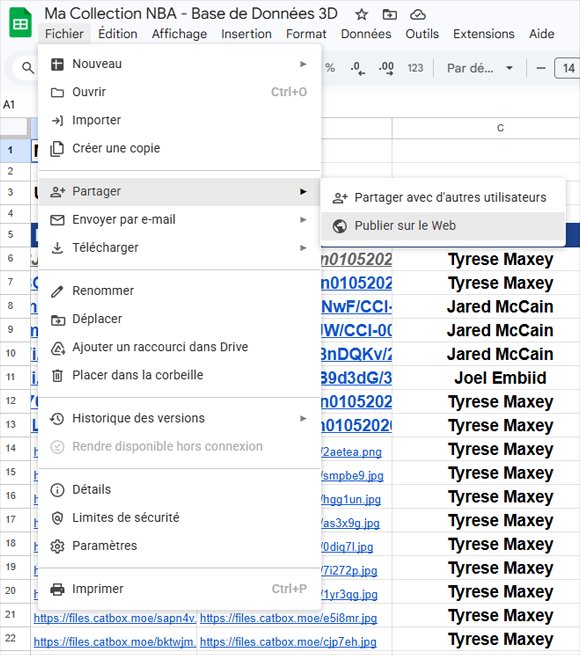This screenshot has height=655, width=580.
Task: Select the Joel Embiid cell
Action: pos(500,378)
